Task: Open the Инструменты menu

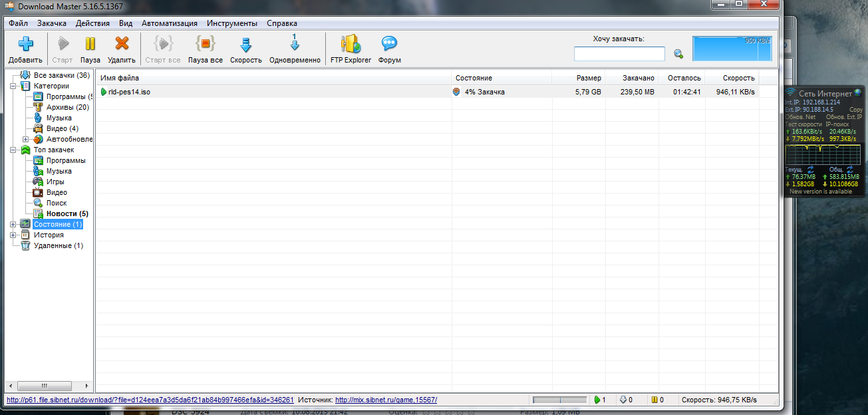Action: 232,23
